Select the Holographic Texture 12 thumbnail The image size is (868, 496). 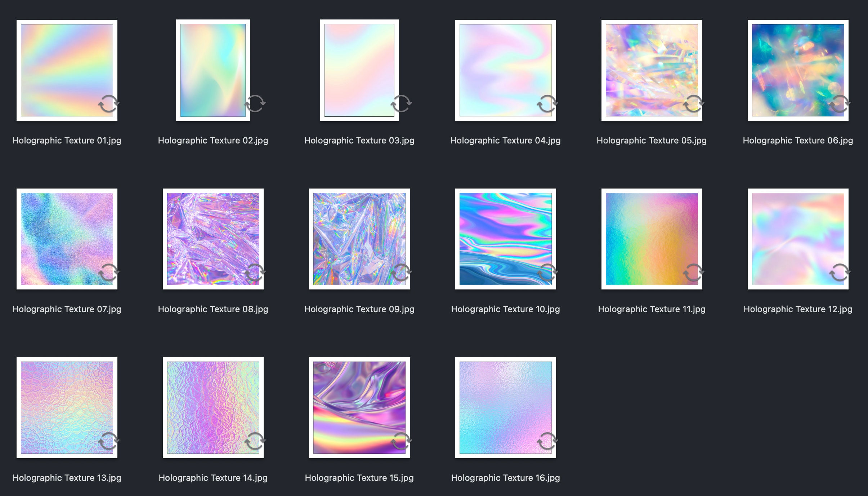point(798,239)
